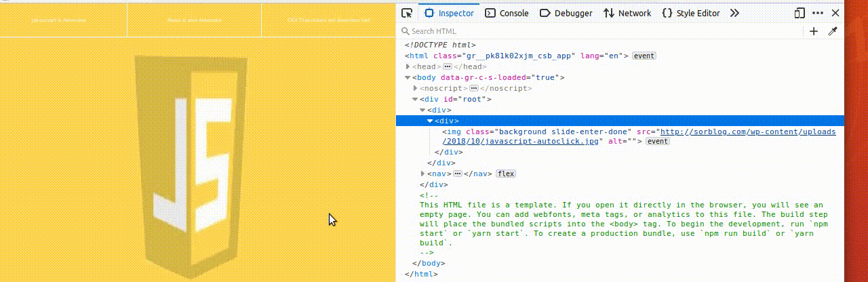Open the Network tab
This screenshot has height=282, width=868.
point(627,13)
